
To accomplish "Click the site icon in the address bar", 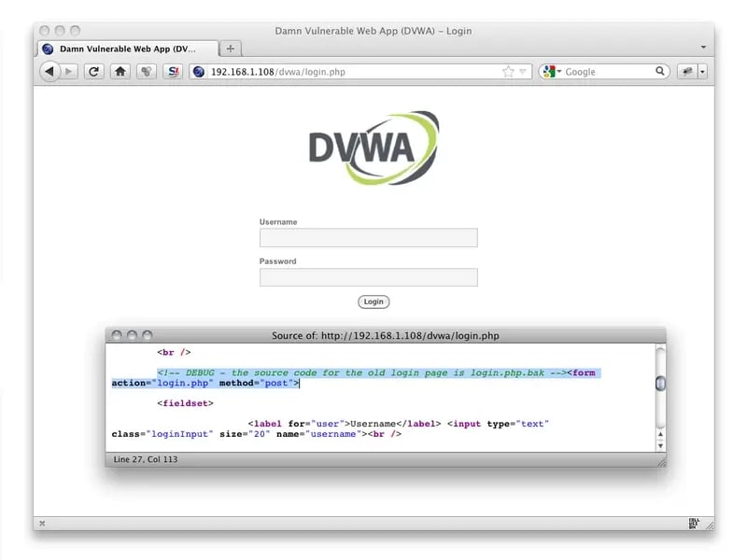I will [198, 71].
